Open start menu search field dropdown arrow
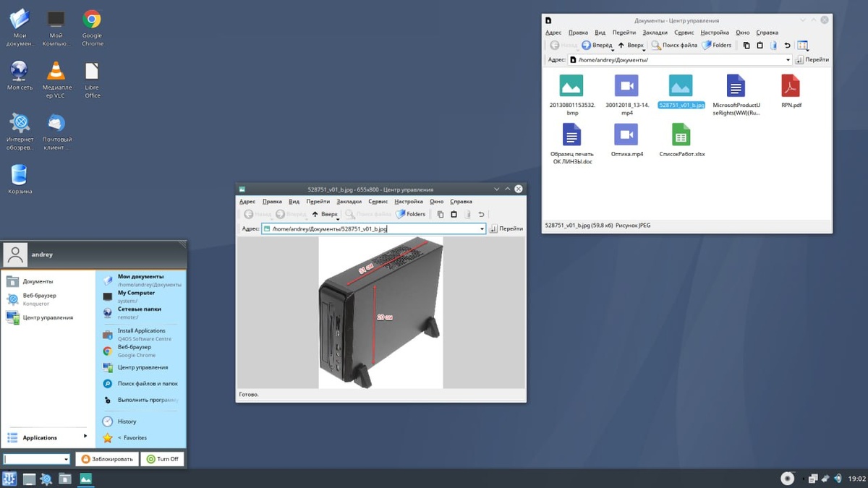This screenshot has width=868, height=488. coord(66,459)
